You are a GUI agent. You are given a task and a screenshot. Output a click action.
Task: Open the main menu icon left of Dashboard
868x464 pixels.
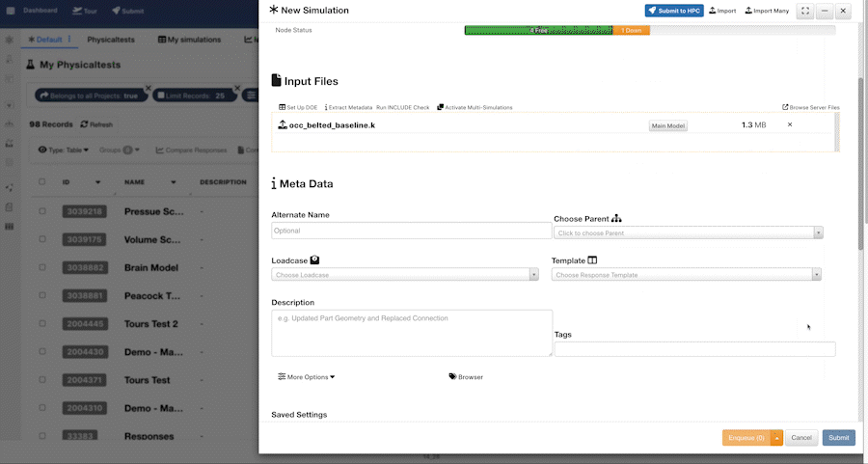(x=11, y=11)
